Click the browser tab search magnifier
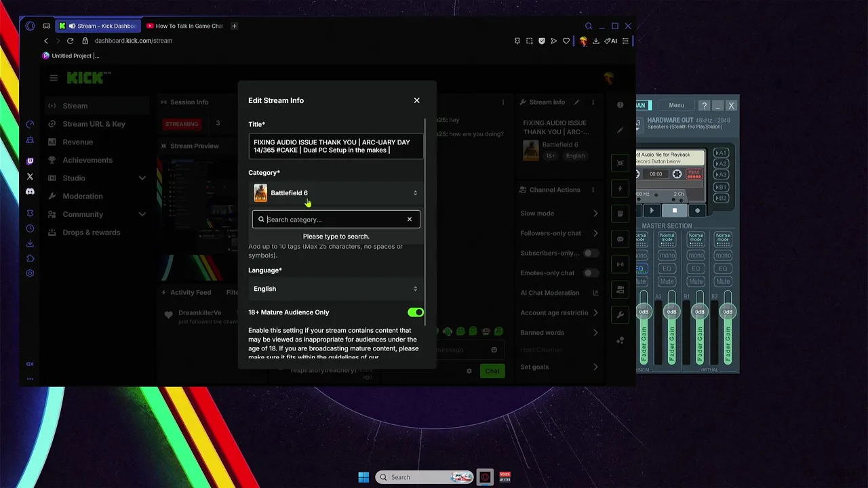The image size is (868, 488). point(589,26)
